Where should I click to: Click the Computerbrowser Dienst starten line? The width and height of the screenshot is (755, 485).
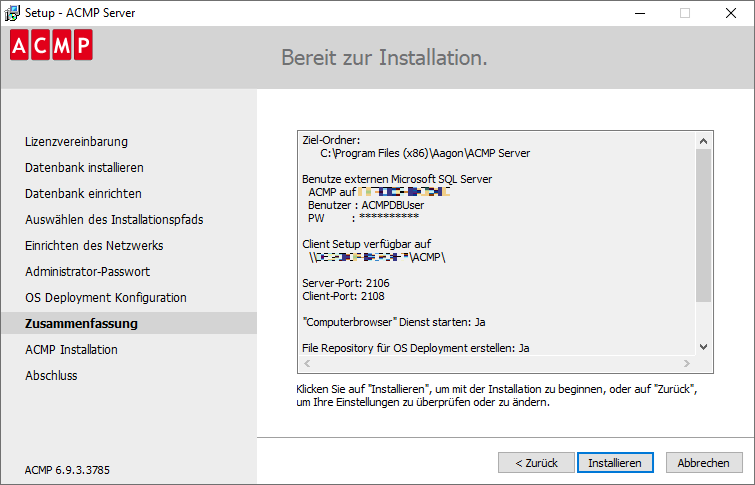(x=394, y=322)
